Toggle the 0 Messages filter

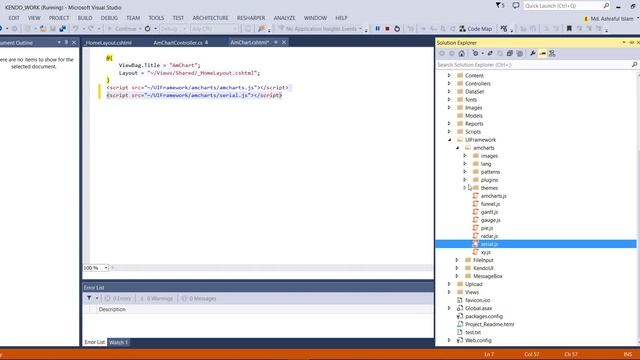coord(199,298)
